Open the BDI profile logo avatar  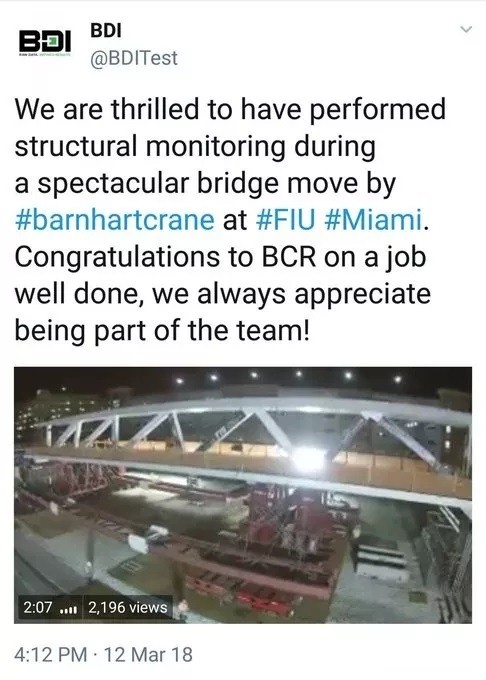[x=45, y=43]
